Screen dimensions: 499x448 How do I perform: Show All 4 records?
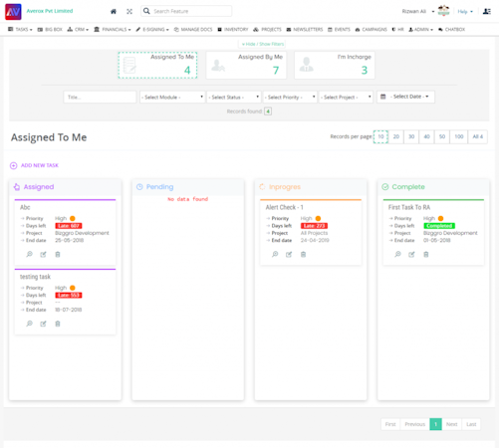pyautogui.click(x=478, y=136)
